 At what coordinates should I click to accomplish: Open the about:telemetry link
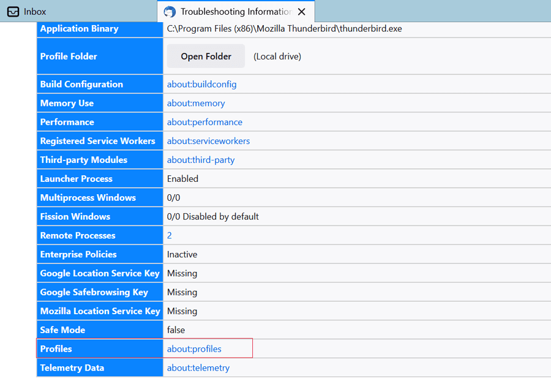[198, 367]
